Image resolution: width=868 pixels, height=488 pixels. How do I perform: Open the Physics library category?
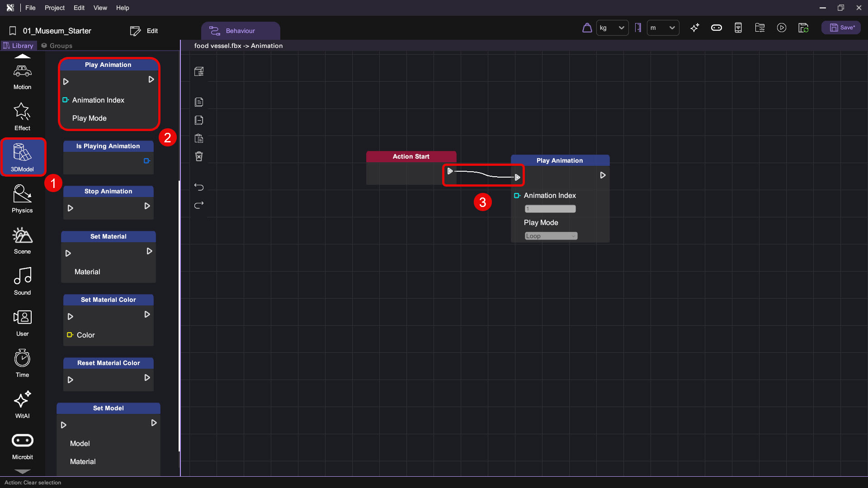pyautogui.click(x=22, y=199)
